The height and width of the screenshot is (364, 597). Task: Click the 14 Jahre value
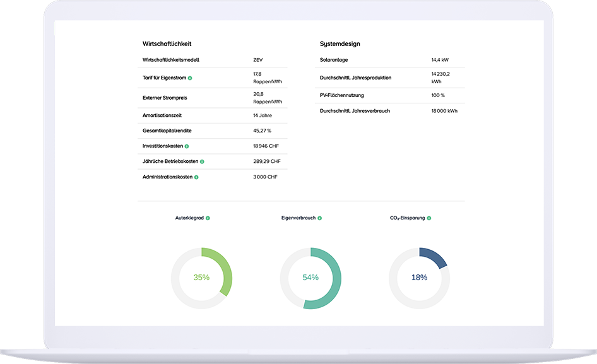[x=263, y=115]
